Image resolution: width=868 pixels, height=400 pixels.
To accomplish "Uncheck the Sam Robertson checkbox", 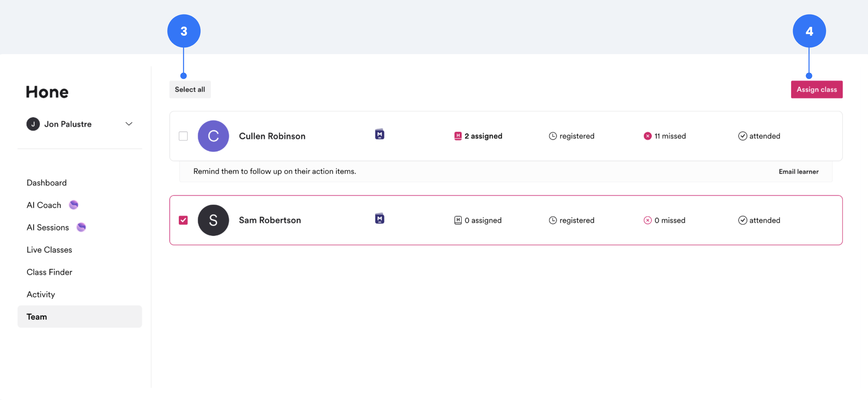I will tap(183, 220).
